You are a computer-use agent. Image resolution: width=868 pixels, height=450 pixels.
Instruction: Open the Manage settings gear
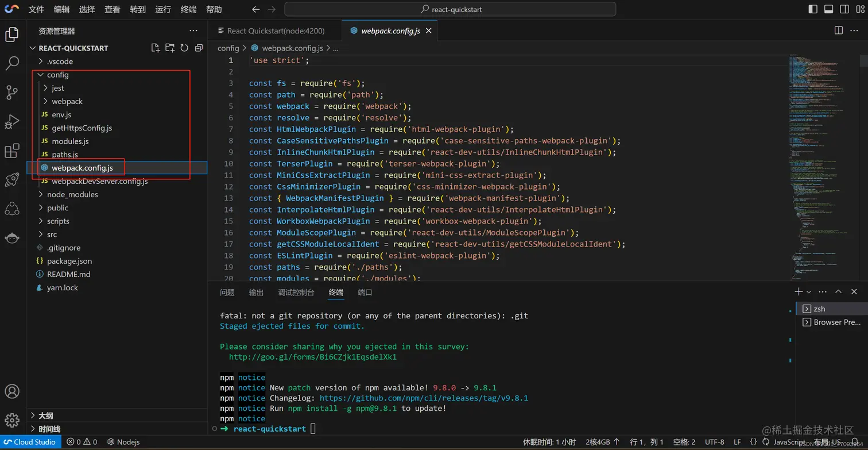pos(12,420)
